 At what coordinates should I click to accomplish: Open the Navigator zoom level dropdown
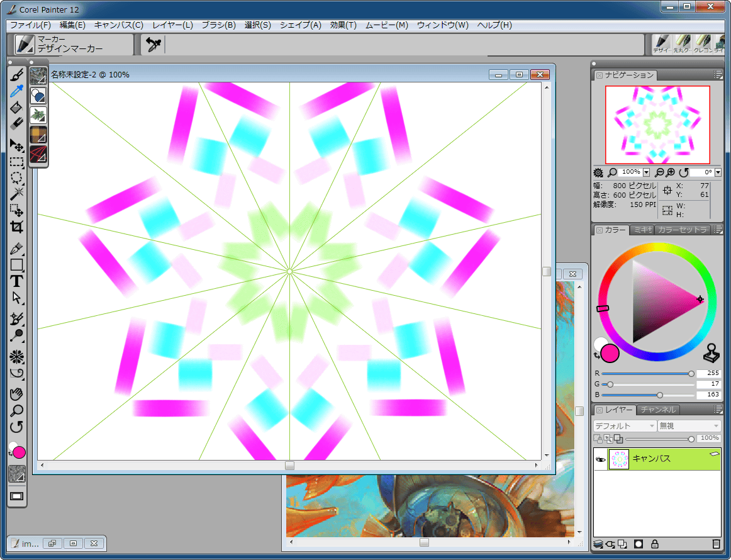tap(646, 172)
